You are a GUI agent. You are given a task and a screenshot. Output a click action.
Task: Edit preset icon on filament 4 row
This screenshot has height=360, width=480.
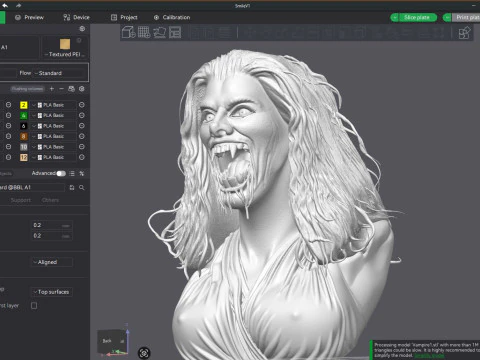(x=82, y=115)
